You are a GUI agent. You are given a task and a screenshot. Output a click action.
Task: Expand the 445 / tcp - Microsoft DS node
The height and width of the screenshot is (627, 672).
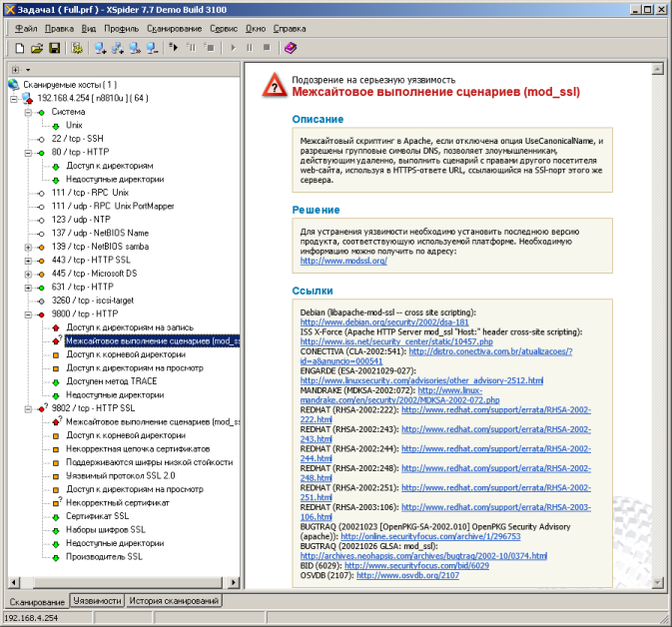28,274
